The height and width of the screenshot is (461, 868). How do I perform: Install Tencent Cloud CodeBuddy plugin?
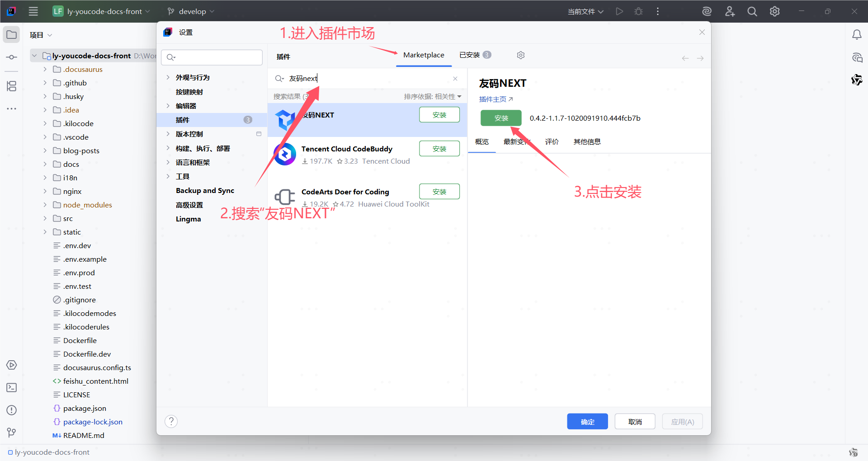(x=439, y=149)
